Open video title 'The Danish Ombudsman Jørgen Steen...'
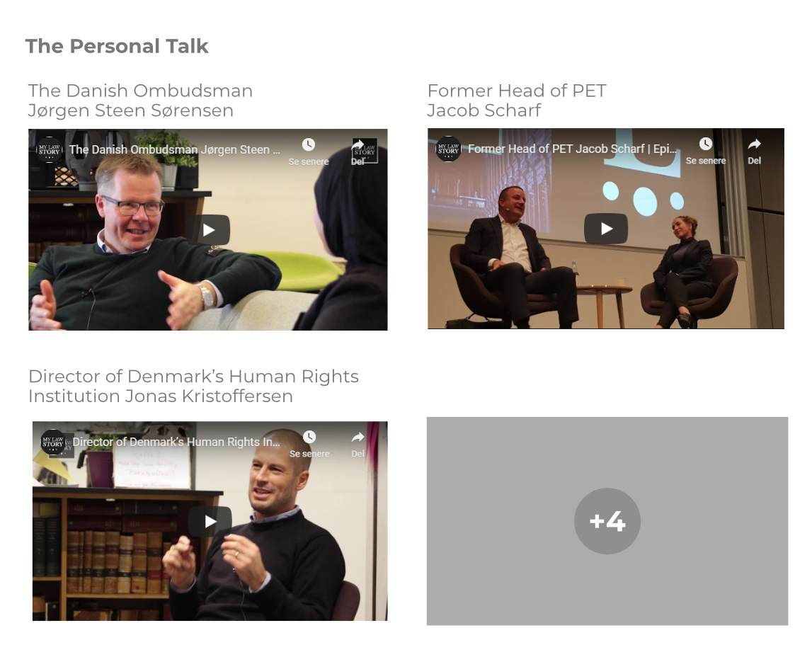 [x=175, y=149]
